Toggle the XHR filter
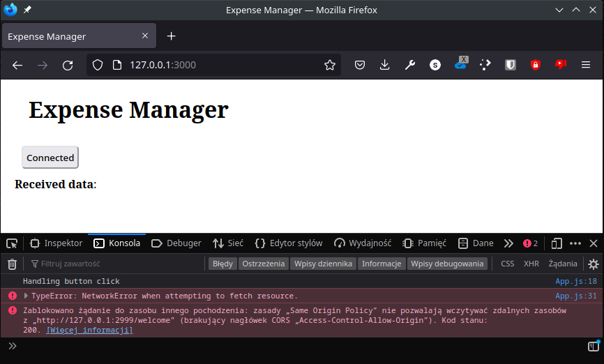 tap(531, 264)
